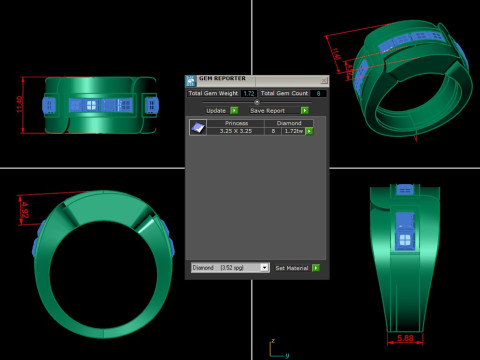Click the 3.25 X 3.25 size cell
The height and width of the screenshot is (360, 480).
tap(236, 131)
